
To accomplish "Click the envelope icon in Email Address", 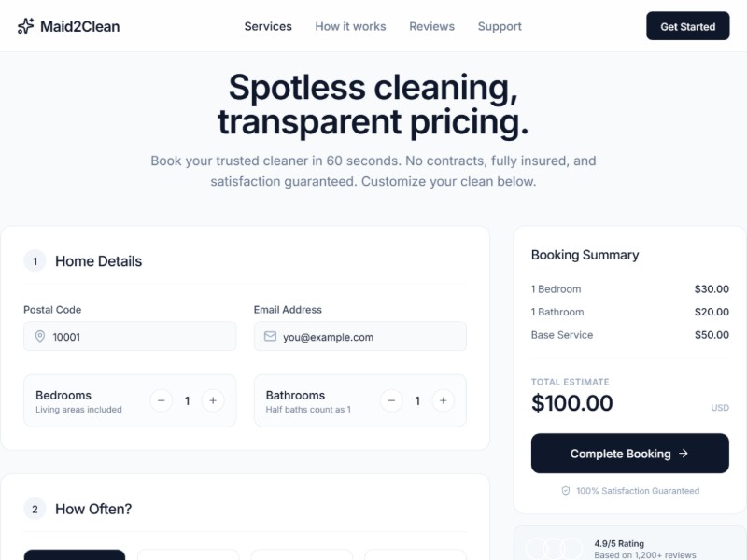I will click(x=270, y=337).
